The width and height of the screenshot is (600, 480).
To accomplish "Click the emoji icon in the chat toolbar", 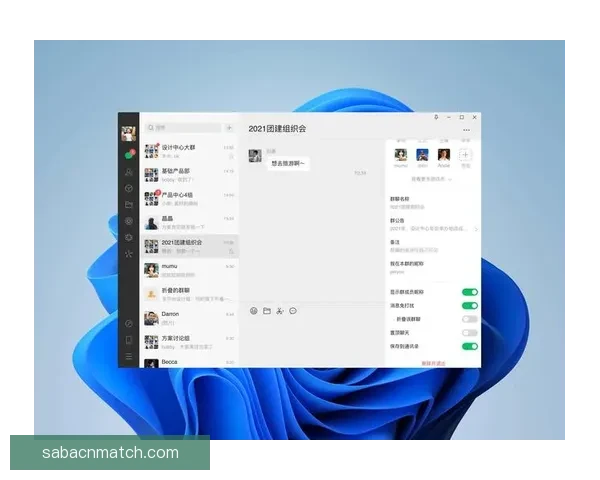I will [x=254, y=311].
